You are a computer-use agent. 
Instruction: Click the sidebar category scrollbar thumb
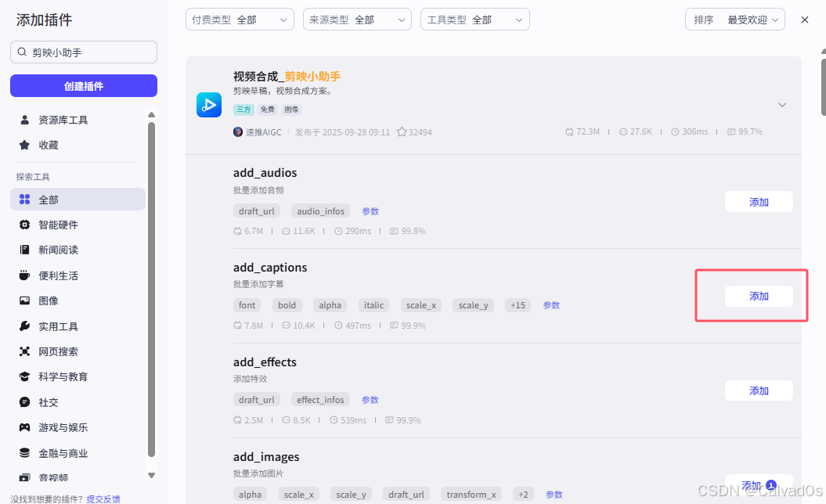pos(152,290)
